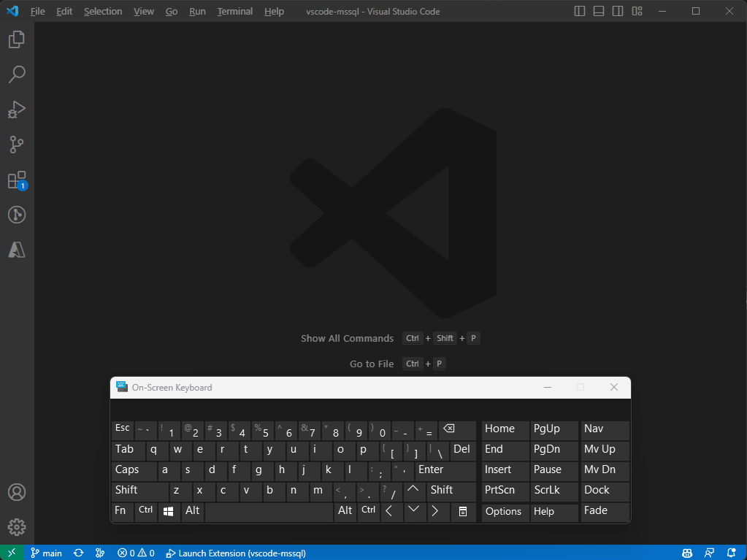Click the Options button on the on-screen keyboard
Screen dimensions: 747x560
pos(504,512)
